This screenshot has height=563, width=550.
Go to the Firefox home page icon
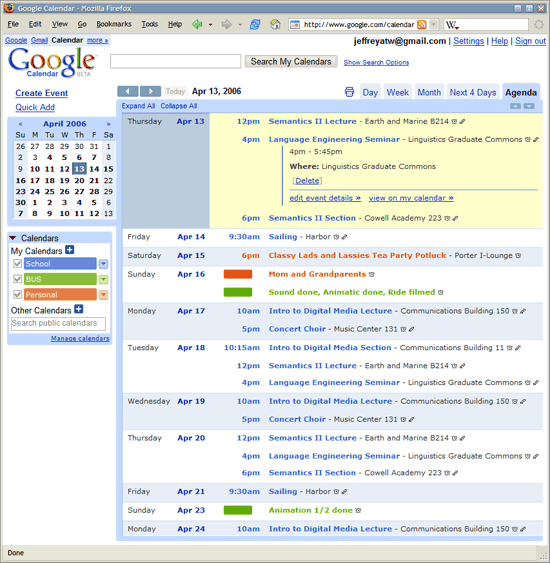275,24
